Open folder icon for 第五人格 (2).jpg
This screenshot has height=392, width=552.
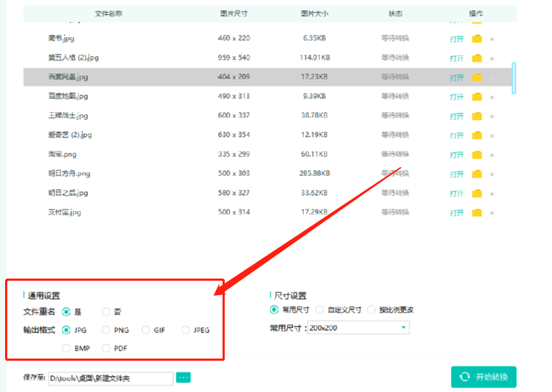(476, 58)
